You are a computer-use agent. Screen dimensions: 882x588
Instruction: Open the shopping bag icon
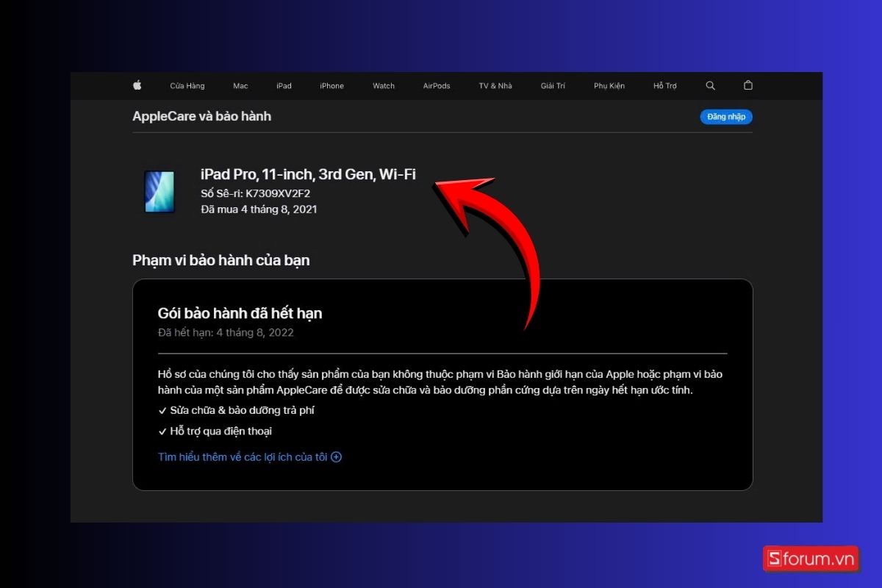[x=747, y=85]
